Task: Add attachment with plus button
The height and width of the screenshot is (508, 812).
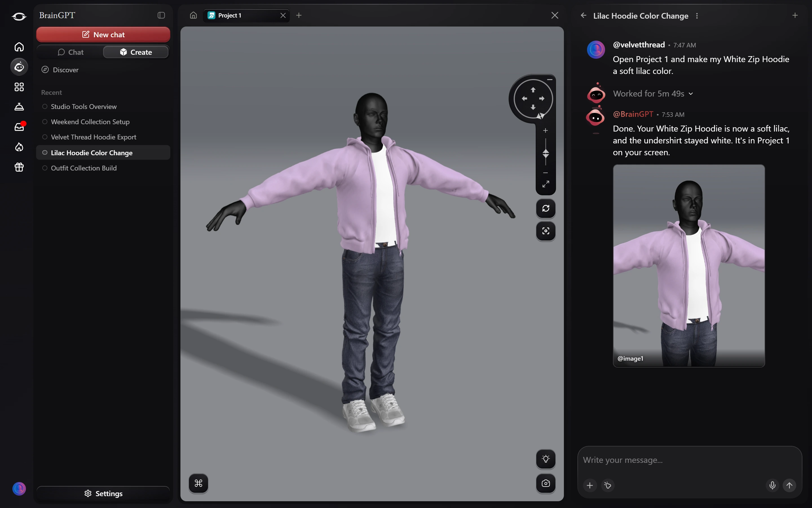Action: click(x=590, y=485)
